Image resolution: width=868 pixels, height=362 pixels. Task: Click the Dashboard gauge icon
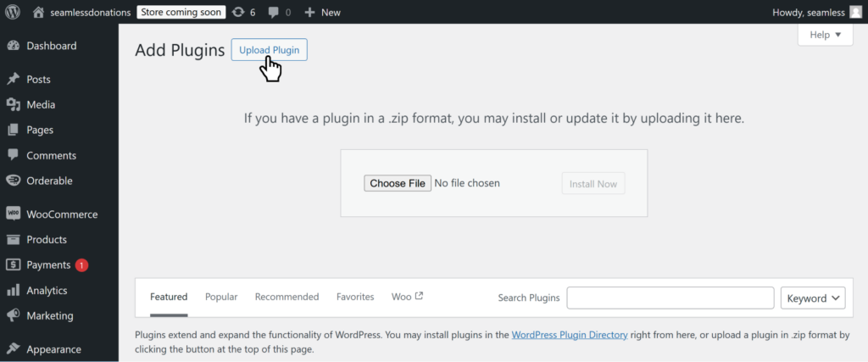(x=14, y=46)
